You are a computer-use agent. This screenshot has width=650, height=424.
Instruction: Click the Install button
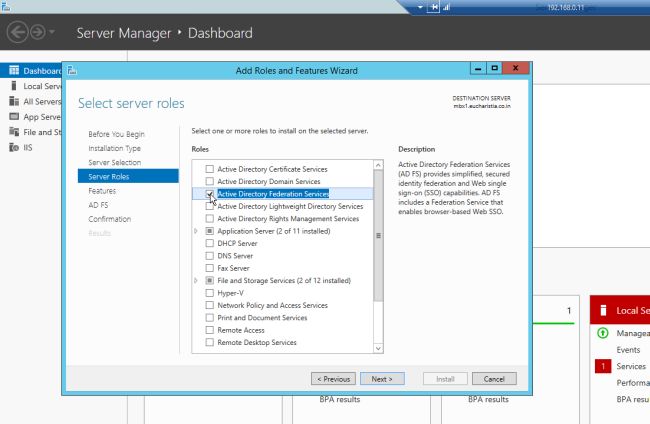coord(445,378)
